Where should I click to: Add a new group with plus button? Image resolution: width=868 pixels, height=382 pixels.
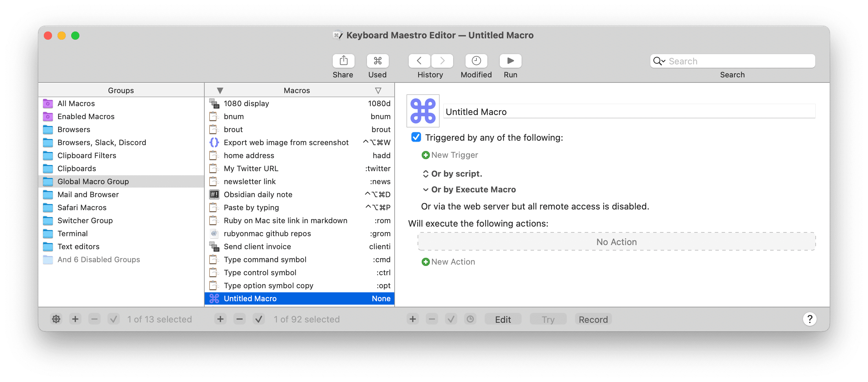tap(75, 319)
